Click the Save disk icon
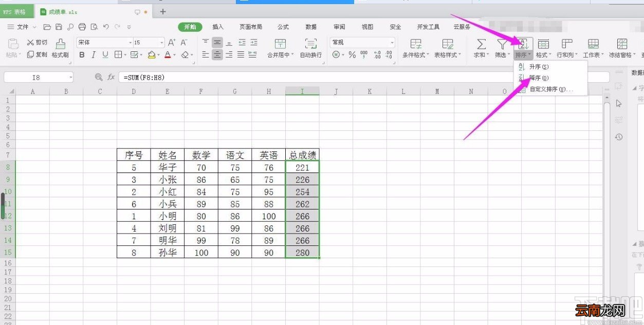This screenshot has width=644, height=325. tap(59, 27)
